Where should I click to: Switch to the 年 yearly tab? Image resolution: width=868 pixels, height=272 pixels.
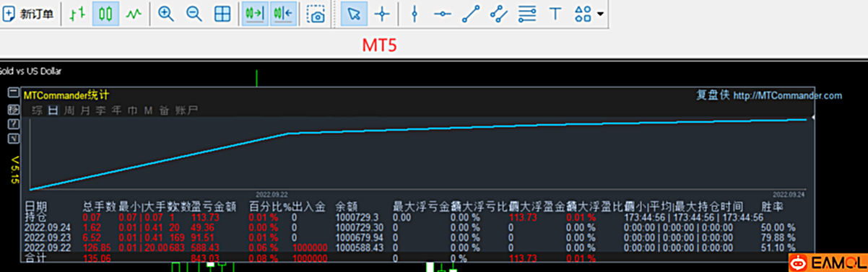click(116, 110)
